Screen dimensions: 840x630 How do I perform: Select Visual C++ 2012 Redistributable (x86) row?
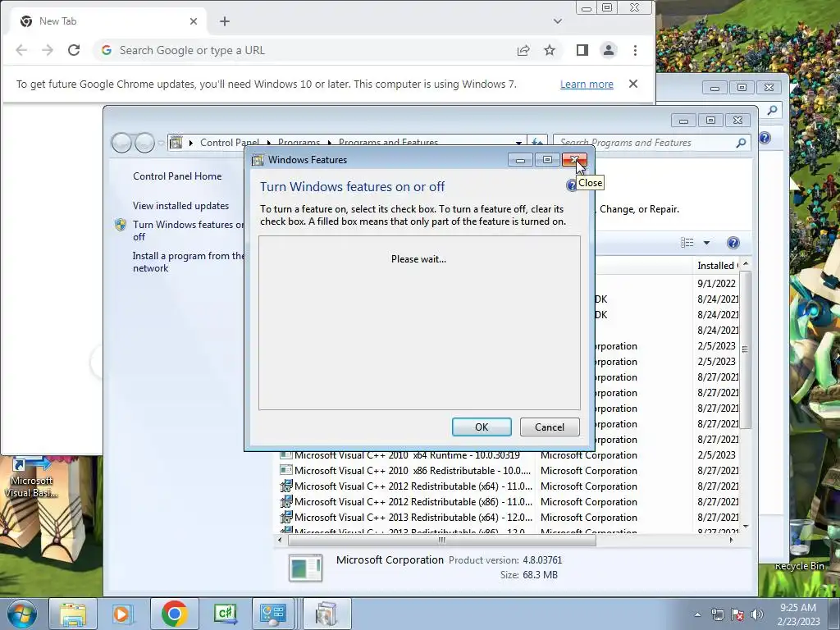click(x=509, y=502)
